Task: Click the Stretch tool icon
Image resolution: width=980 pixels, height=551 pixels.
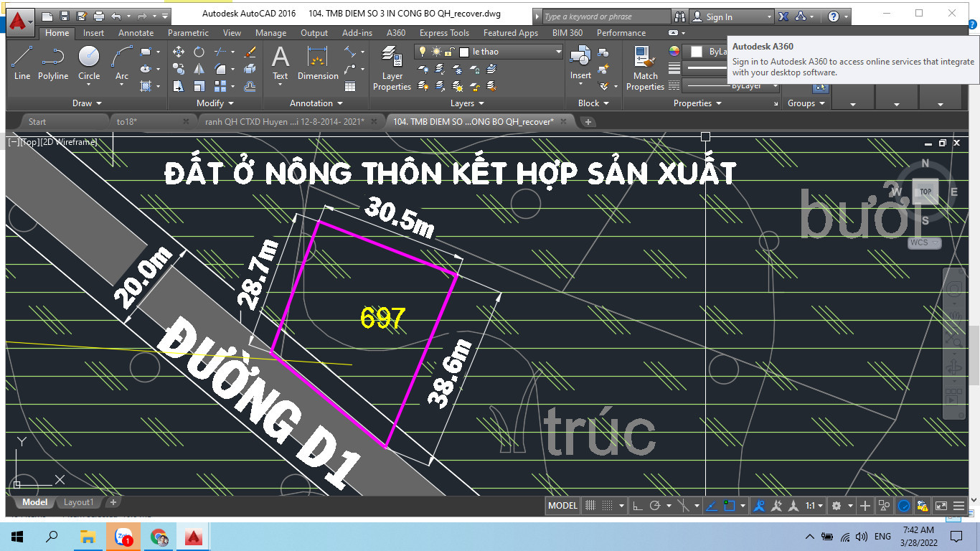Action: (179, 86)
